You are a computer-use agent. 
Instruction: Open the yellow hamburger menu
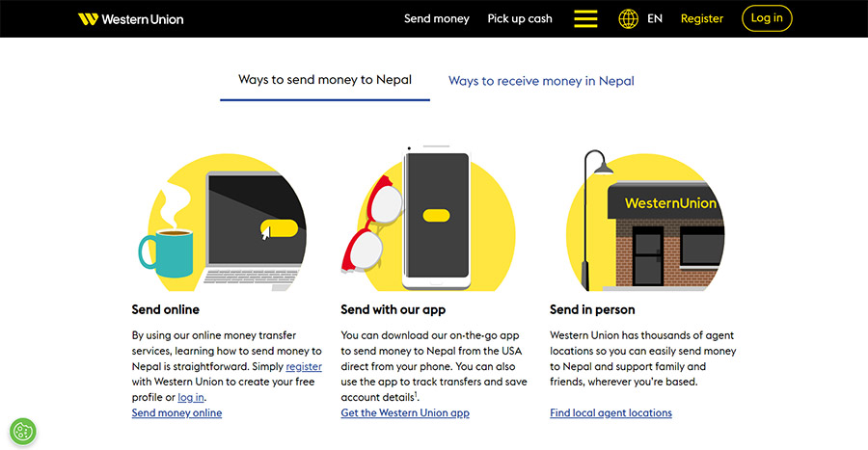pos(585,19)
